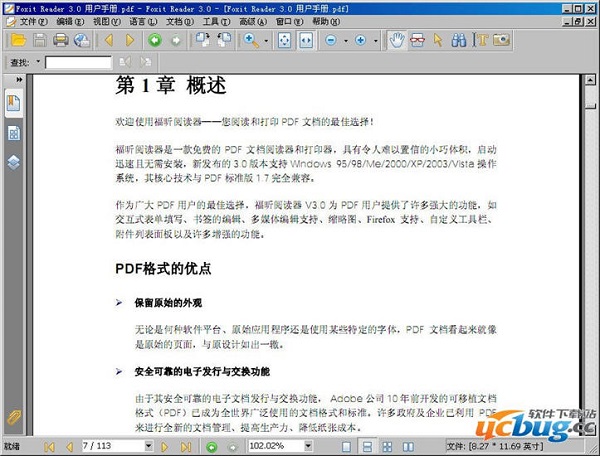The image size is (600, 456).
Task: Click the heading 第 1 章 概述
Action: 171,85
